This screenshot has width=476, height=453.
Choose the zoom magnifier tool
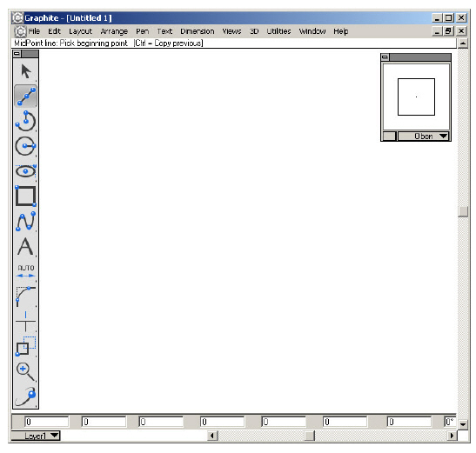26,371
